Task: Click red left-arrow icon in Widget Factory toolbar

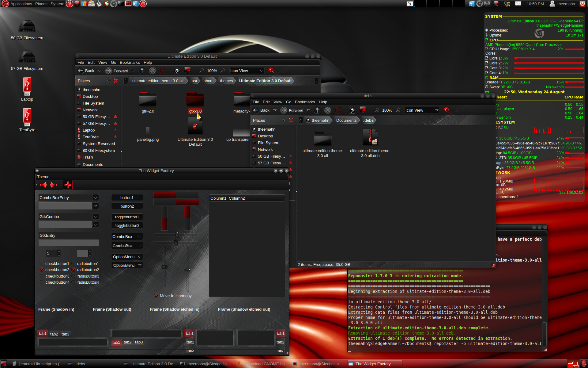Action: click(x=43, y=185)
